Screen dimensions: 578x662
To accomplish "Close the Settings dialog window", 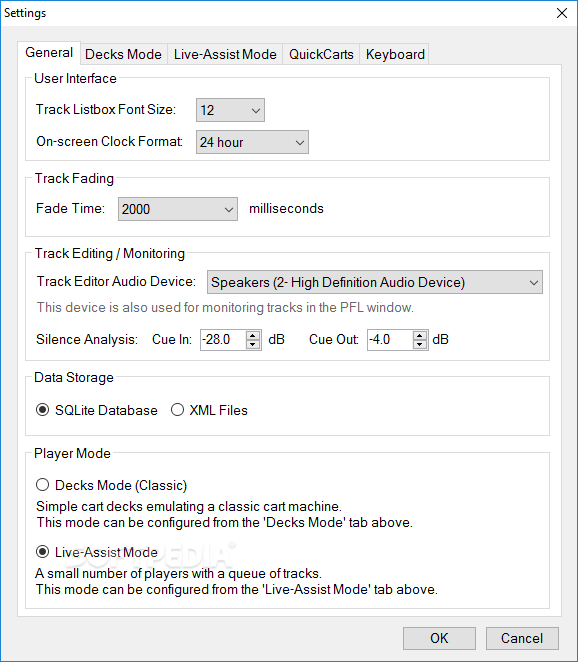I will pos(562,13).
